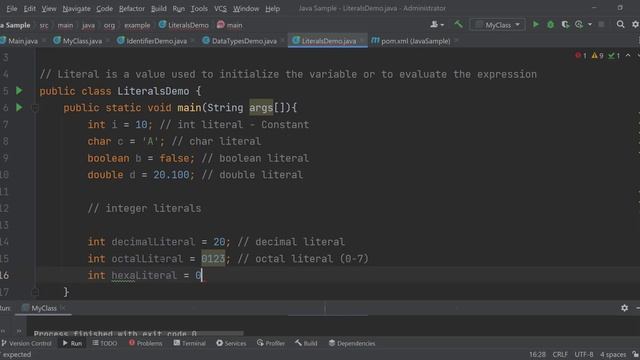Build project with hammer icon
Image resolution: width=640 pixels, height=360 pixels.
(458, 25)
